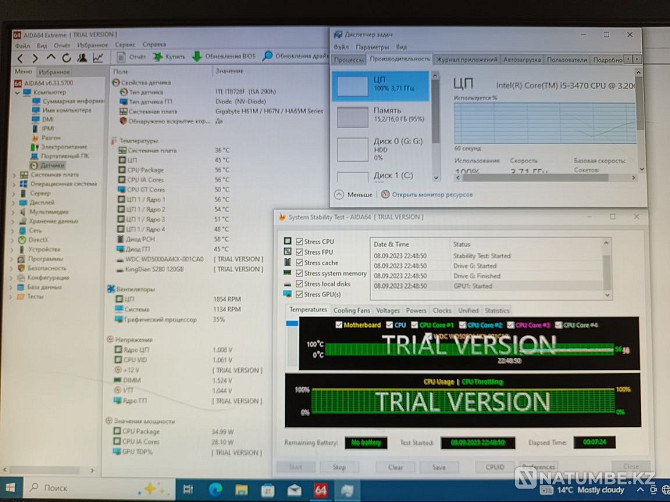The height and width of the screenshot is (502, 670).
Task: Open the user icon in AIDA64 toolbar
Action: tap(82, 58)
